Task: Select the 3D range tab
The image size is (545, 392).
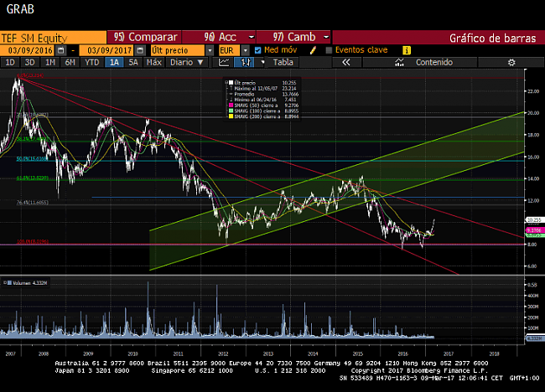Action: [x=30, y=63]
